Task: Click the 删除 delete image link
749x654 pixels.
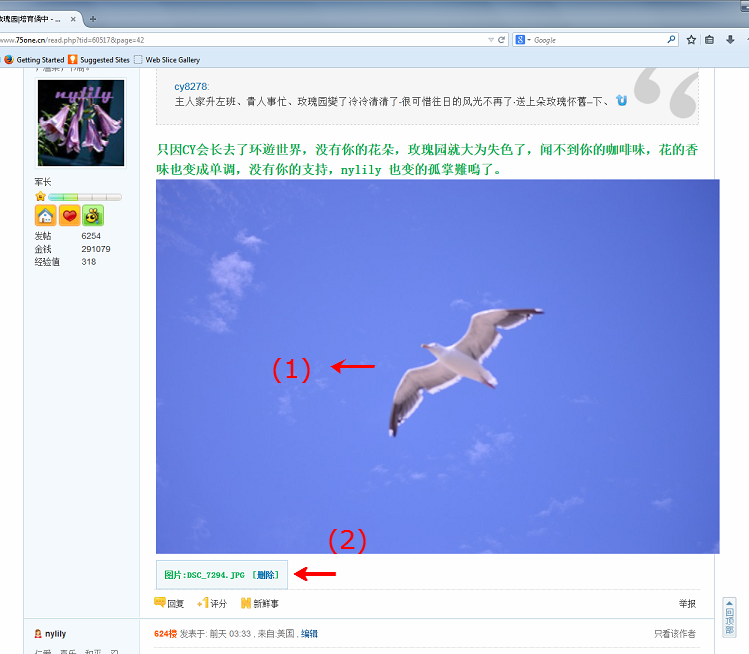Action: tap(266, 575)
